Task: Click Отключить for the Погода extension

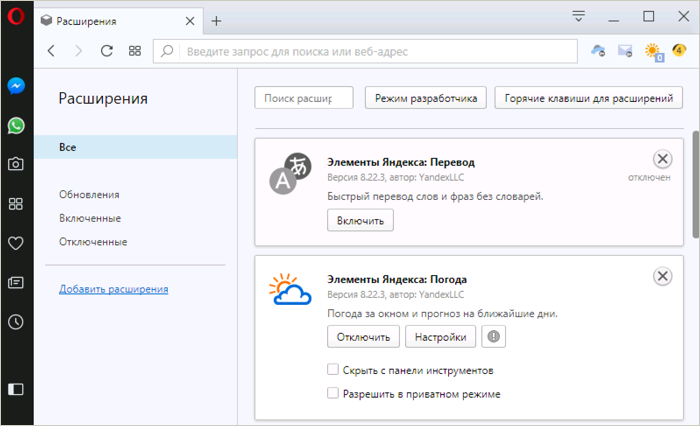Action: pyautogui.click(x=363, y=336)
